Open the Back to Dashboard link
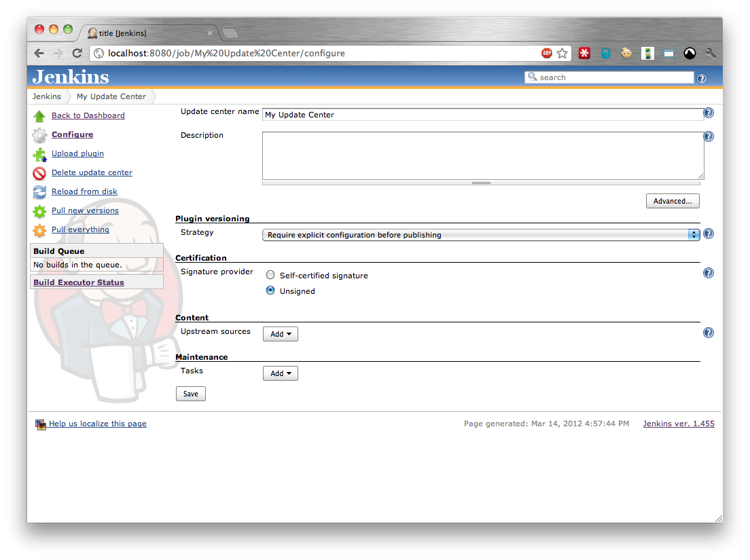 (x=88, y=115)
